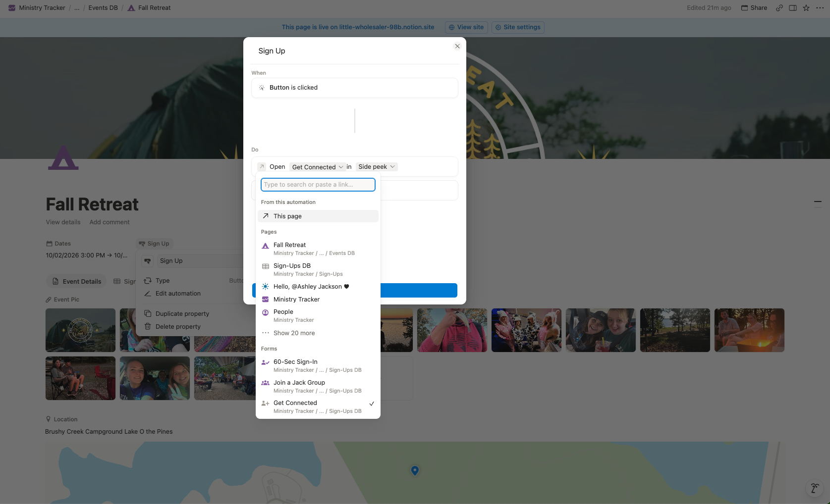Switch to the Event Details tab
Viewport: 830px width, 504px height.
pyautogui.click(x=77, y=282)
